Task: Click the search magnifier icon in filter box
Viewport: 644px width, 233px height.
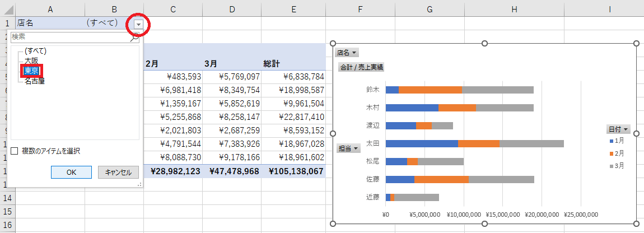Action: pos(134,38)
